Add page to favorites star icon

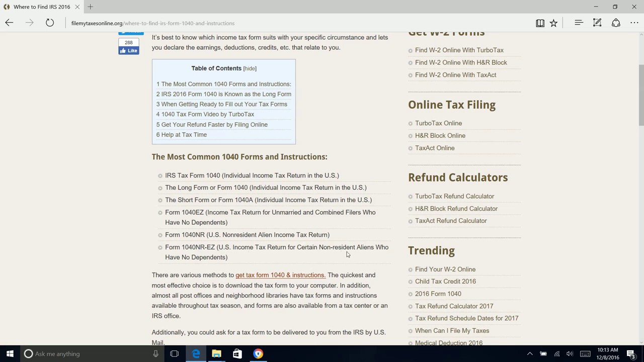click(x=553, y=23)
